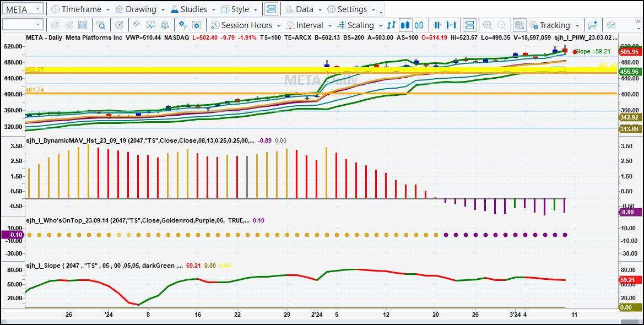Click the target with pencil toolbar icon
The height and width of the screenshot is (325, 644).
click(x=119, y=25)
